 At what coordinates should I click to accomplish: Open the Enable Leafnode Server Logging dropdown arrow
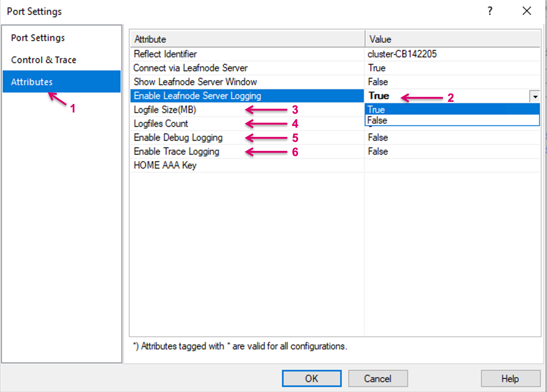(x=535, y=96)
